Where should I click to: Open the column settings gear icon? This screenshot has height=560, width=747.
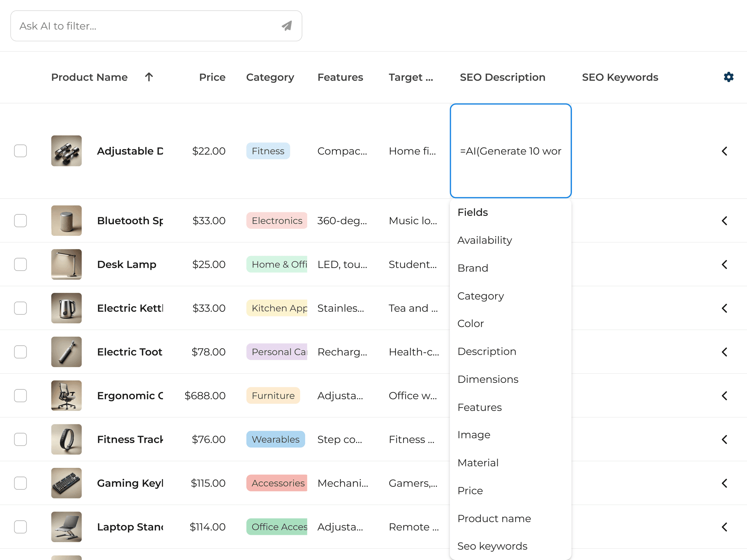(728, 77)
